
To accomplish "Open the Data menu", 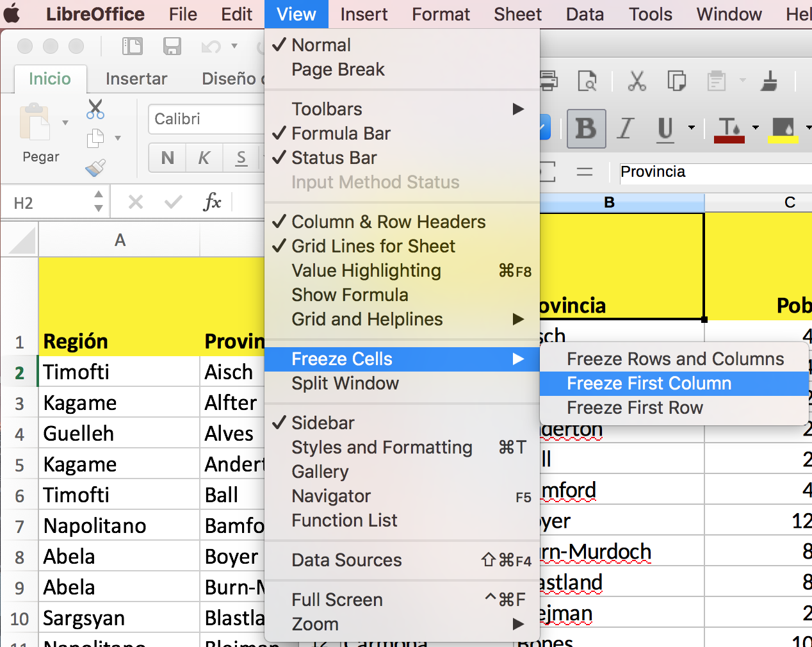I will (585, 14).
